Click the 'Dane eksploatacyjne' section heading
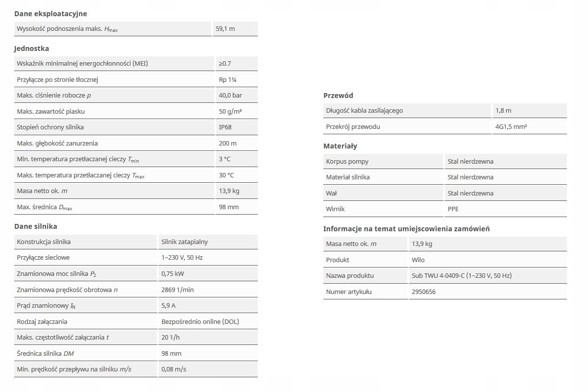Screen dimensions: 588x392 50,14
